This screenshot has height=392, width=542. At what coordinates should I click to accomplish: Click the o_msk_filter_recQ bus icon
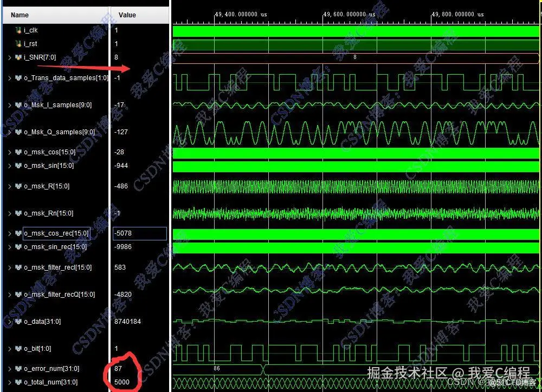click(x=18, y=294)
